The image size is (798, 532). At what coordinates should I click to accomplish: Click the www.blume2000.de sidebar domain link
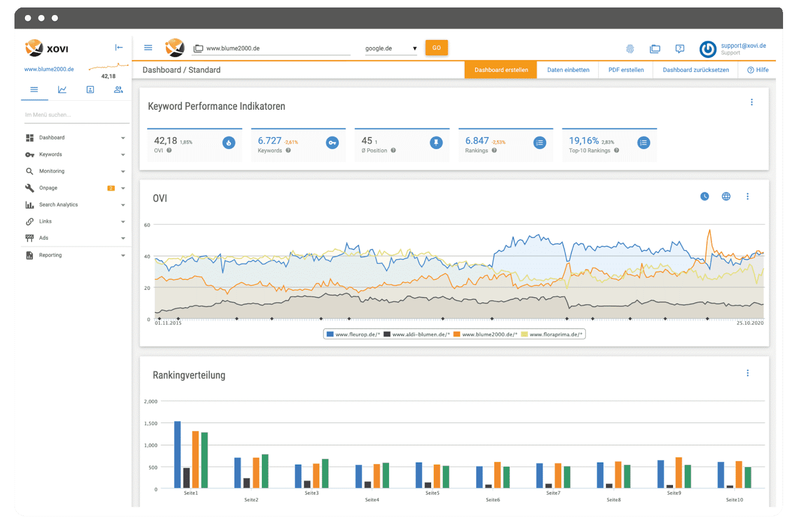(x=49, y=69)
